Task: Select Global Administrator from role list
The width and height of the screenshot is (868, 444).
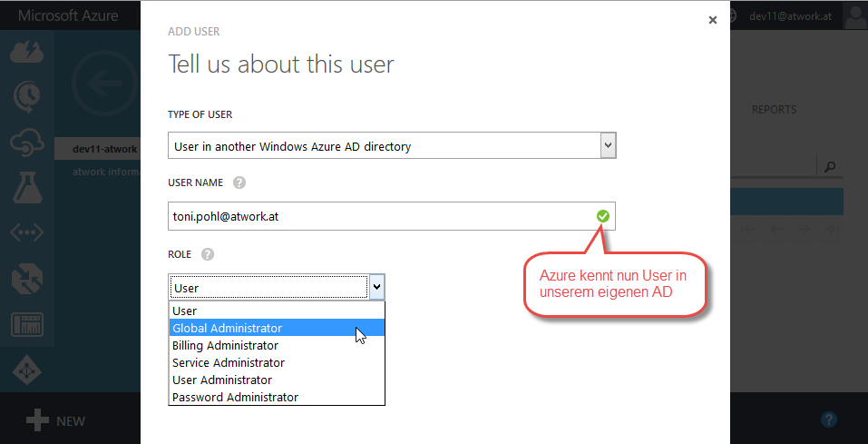Action: point(227,328)
